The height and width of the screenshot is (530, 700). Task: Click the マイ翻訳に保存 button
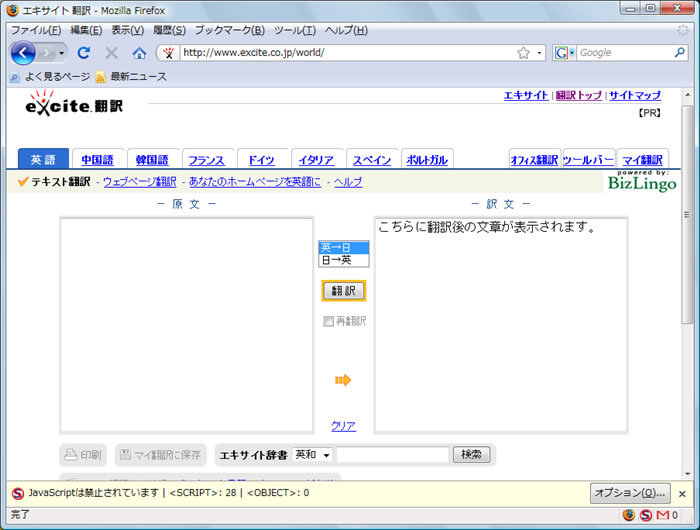pyautogui.click(x=161, y=455)
